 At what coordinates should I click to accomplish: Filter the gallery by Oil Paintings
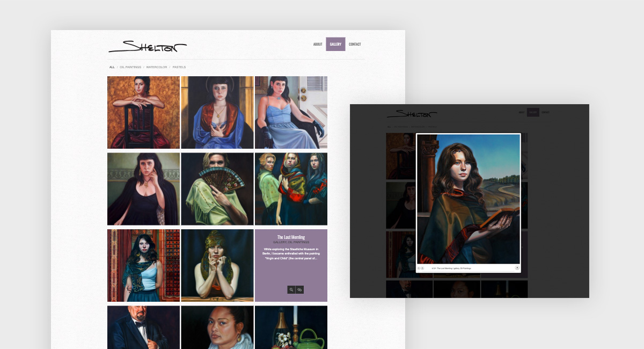coord(130,67)
